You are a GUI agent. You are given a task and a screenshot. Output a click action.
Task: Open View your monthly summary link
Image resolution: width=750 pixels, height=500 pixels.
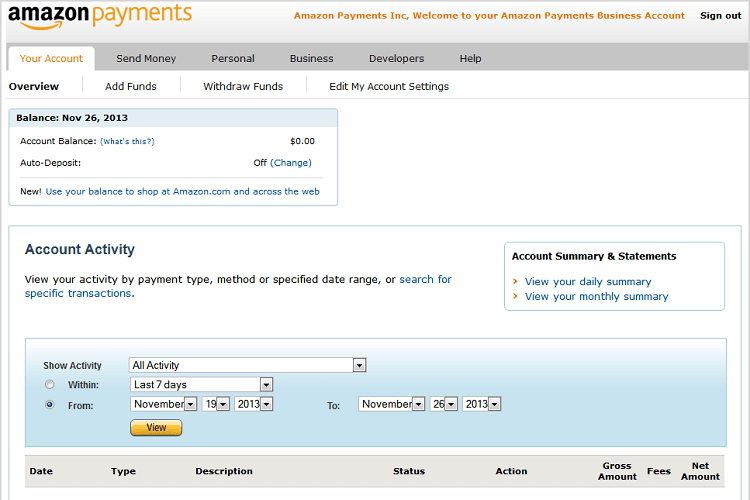point(596,296)
